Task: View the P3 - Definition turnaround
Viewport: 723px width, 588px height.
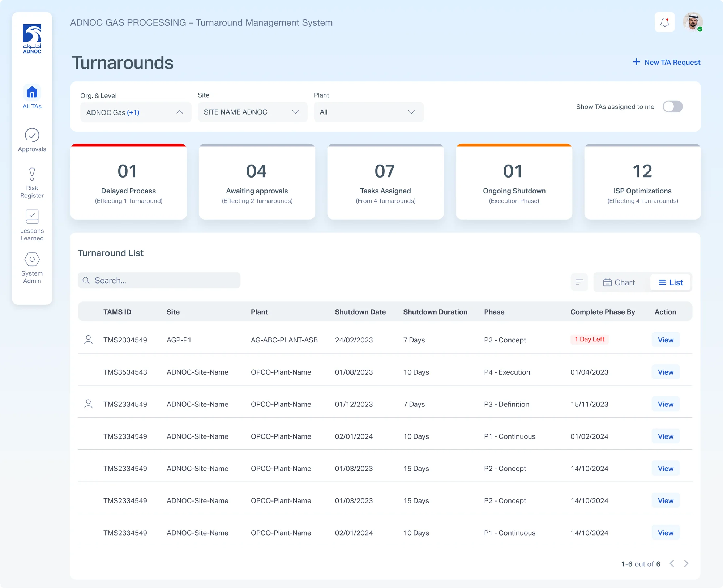Action: tap(666, 404)
